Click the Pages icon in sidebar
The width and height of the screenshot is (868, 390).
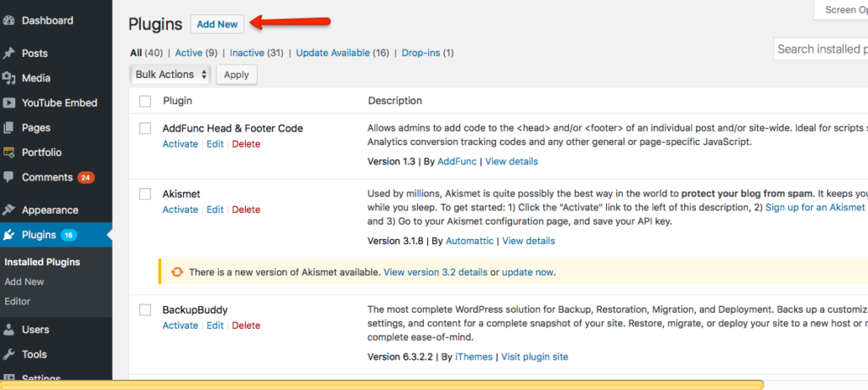pyautogui.click(x=9, y=128)
